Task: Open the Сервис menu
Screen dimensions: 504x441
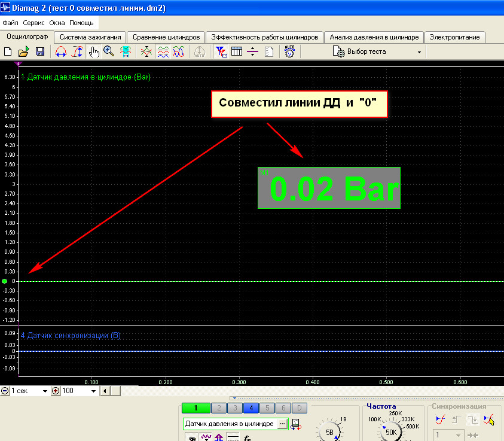Action: pyautogui.click(x=33, y=23)
